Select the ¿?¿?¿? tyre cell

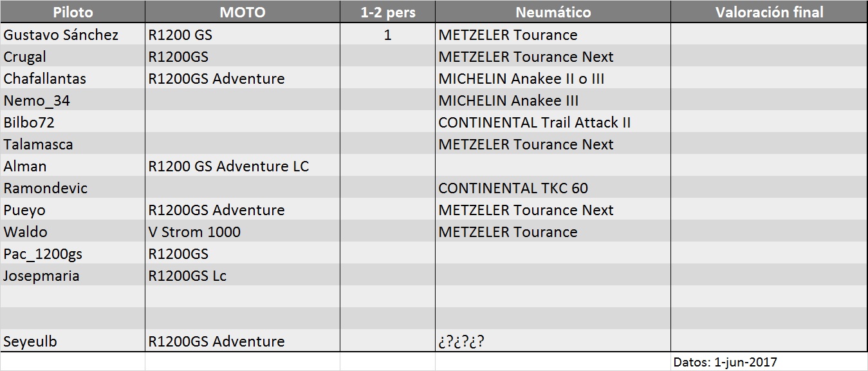[553, 341]
